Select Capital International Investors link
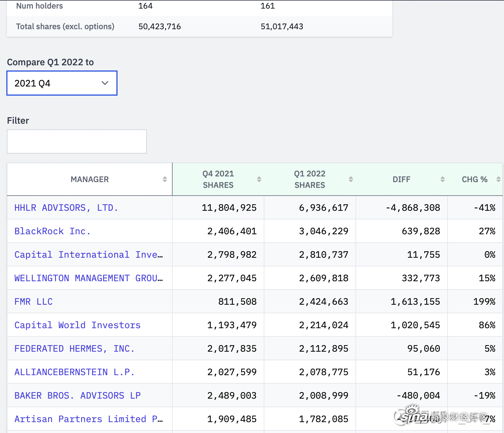The image size is (504, 433). tap(89, 255)
